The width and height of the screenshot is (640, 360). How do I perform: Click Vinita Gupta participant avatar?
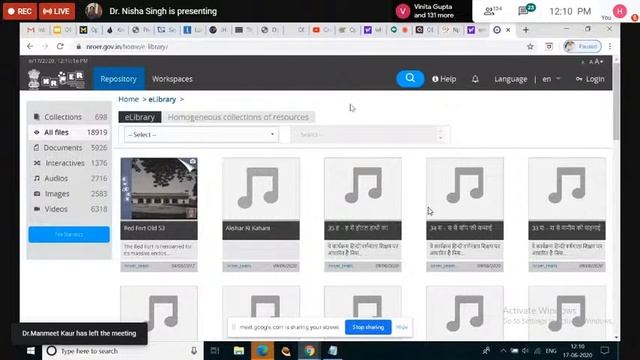click(x=402, y=11)
